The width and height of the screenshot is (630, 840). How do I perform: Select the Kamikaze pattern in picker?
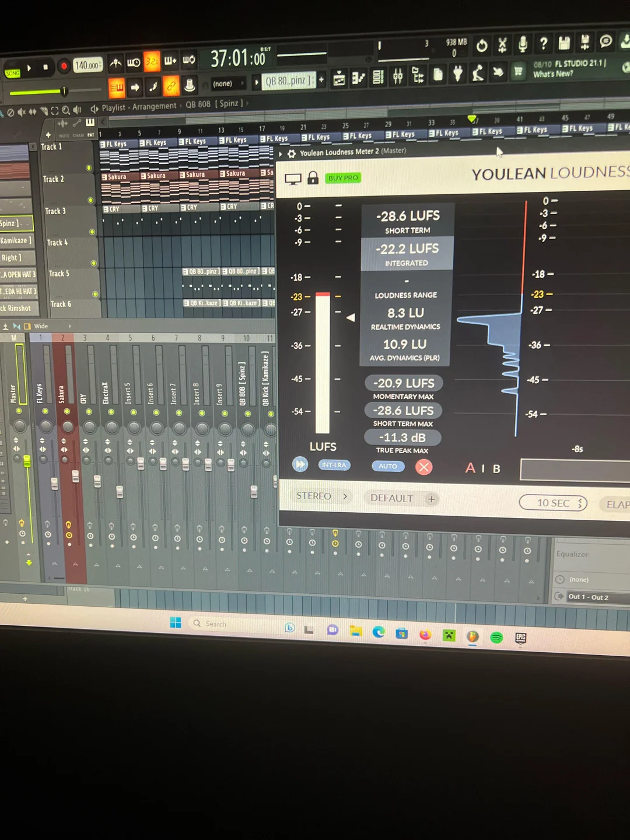click(16, 240)
